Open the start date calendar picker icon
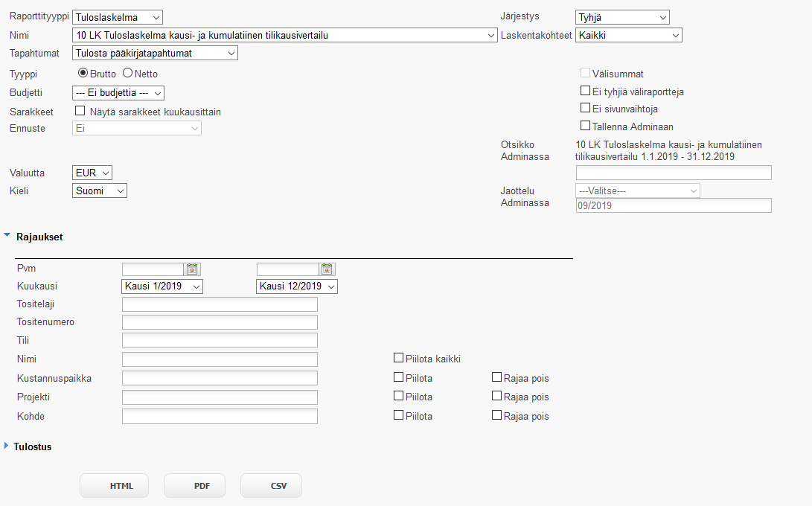 [192, 269]
